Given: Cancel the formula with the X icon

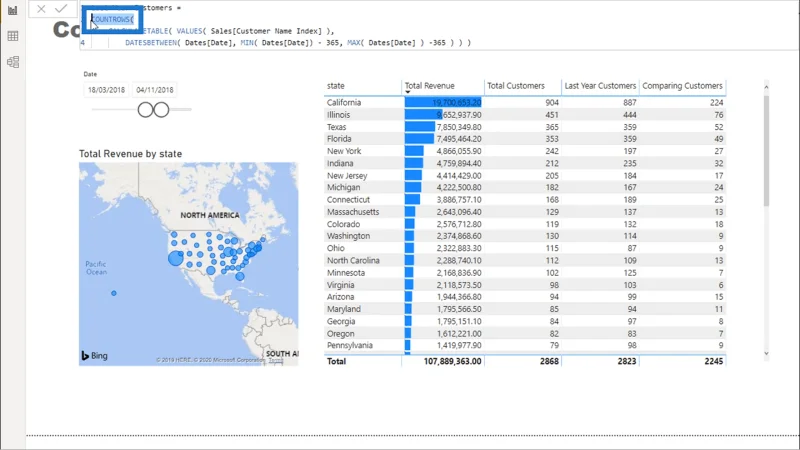Looking at the screenshot, I should pyautogui.click(x=41, y=9).
